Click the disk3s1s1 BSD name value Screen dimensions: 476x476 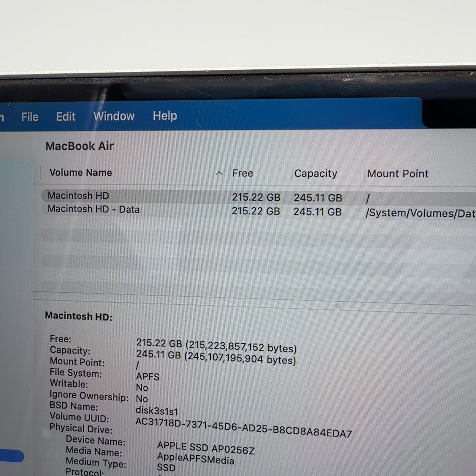157,411
